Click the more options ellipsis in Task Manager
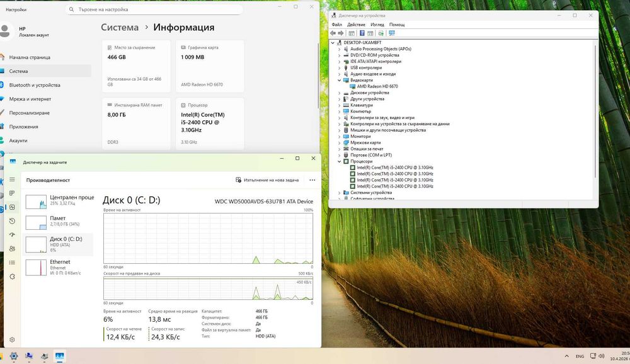630x364 pixels. pos(312,180)
